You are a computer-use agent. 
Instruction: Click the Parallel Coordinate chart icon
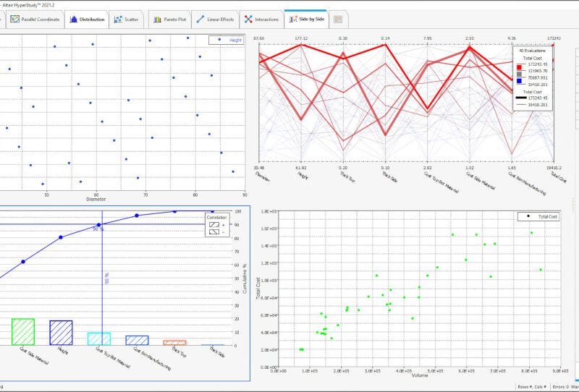tap(14, 20)
